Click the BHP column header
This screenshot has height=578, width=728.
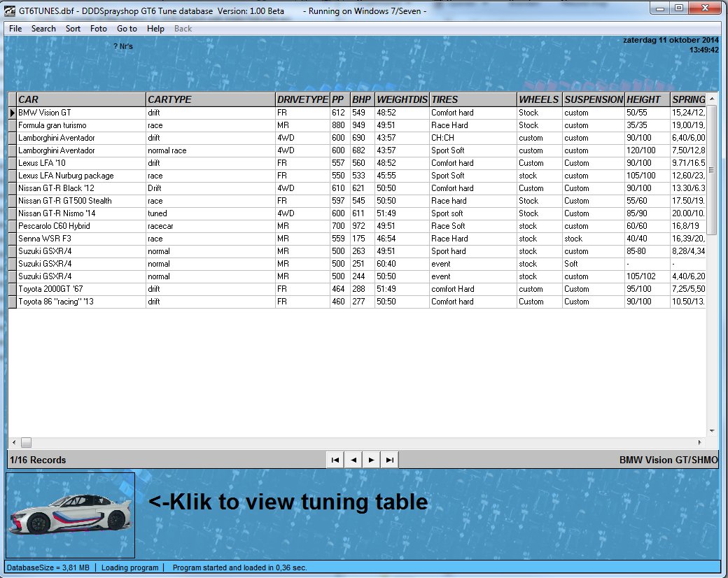pyautogui.click(x=362, y=99)
